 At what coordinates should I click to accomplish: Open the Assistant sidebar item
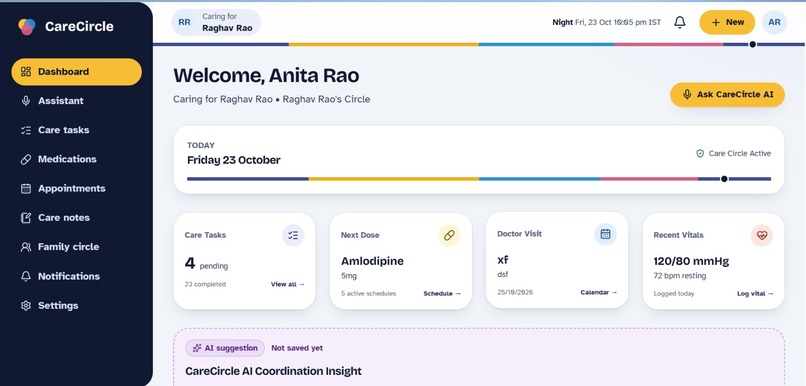pyautogui.click(x=77, y=101)
